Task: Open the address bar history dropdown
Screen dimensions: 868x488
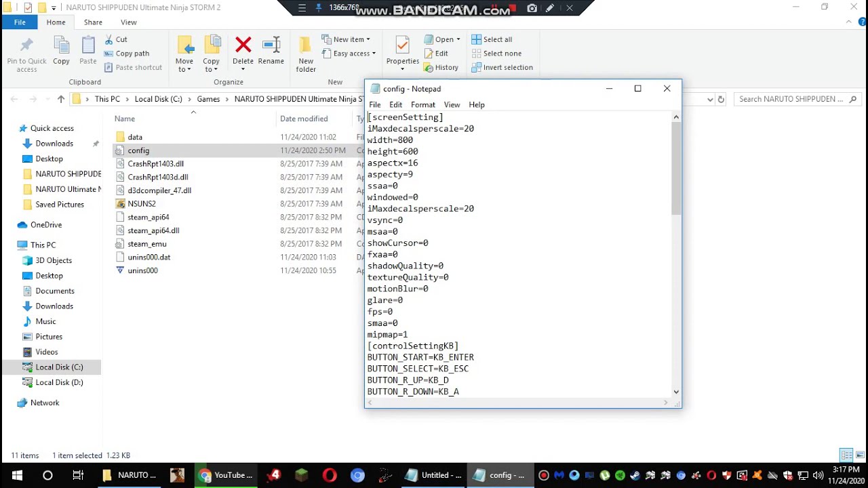Action: (710, 99)
